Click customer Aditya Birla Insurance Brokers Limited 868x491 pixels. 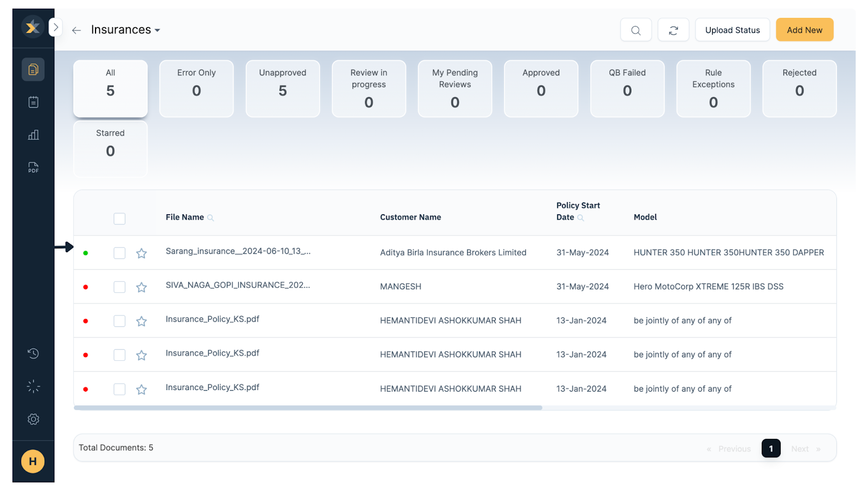(x=453, y=252)
